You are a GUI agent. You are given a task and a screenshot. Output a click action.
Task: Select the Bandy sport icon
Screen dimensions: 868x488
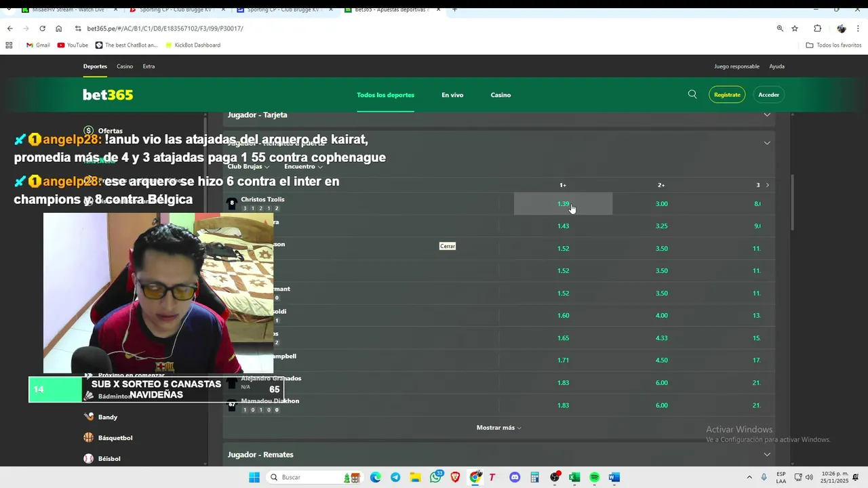click(x=89, y=417)
